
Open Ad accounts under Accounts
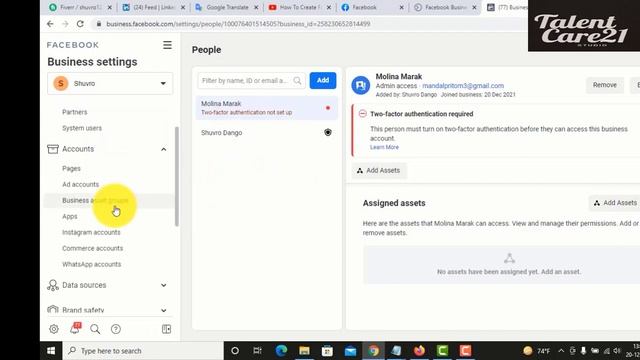tap(80, 184)
